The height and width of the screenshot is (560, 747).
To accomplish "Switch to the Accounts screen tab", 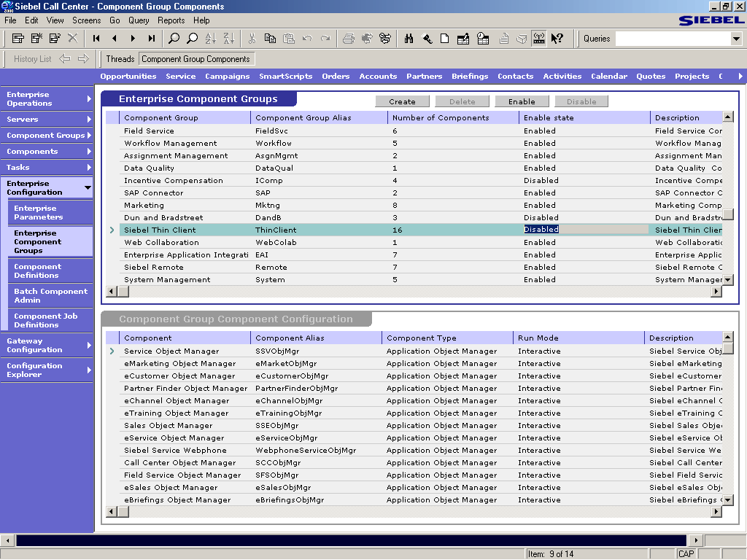I will (x=378, y=76).
